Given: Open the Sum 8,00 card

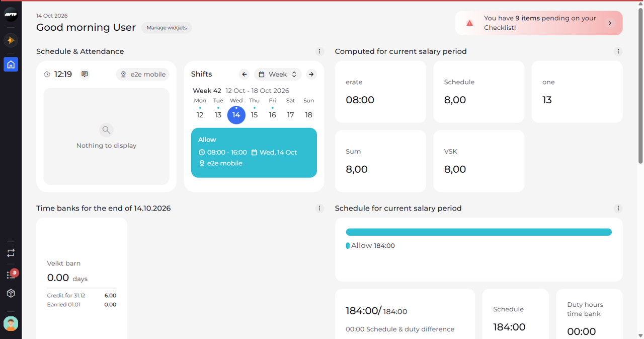Looking at the screenshot, I should [x=380, y=161].
